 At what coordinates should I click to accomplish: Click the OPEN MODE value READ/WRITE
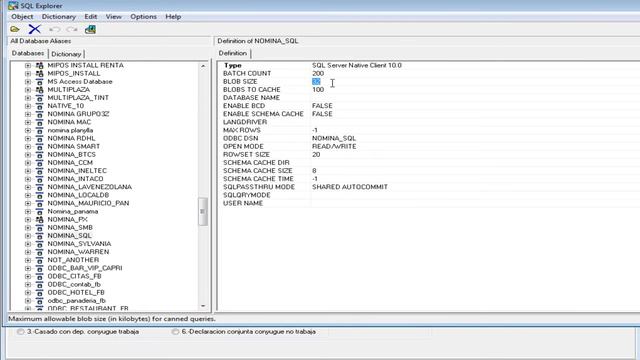pyautogui.click(x=334, y=147)
